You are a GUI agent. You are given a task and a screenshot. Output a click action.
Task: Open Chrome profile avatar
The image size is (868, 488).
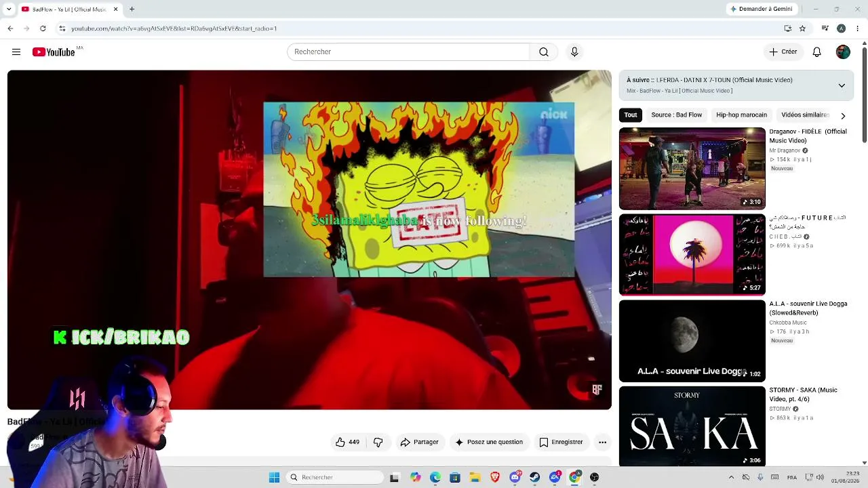(x=841, y=28)
